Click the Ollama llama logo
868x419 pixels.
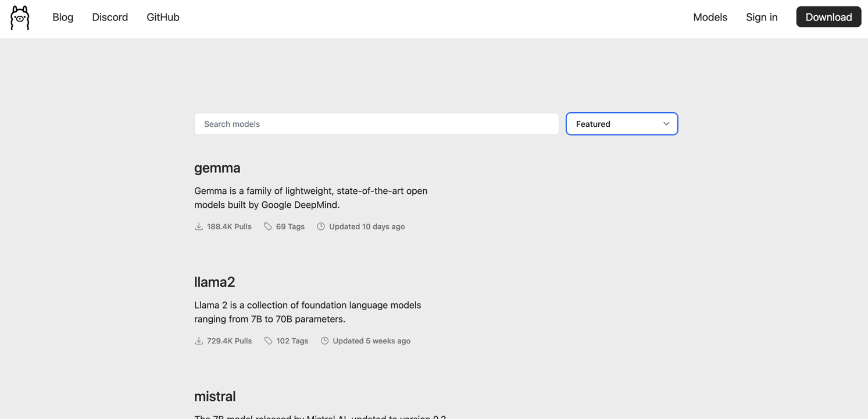coord(20,18)
